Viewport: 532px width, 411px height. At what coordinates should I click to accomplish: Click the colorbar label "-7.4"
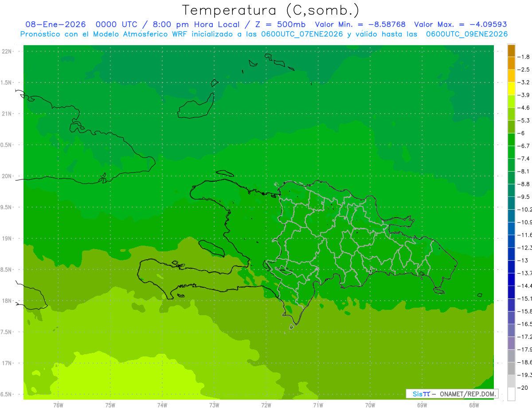click(524, 159)
